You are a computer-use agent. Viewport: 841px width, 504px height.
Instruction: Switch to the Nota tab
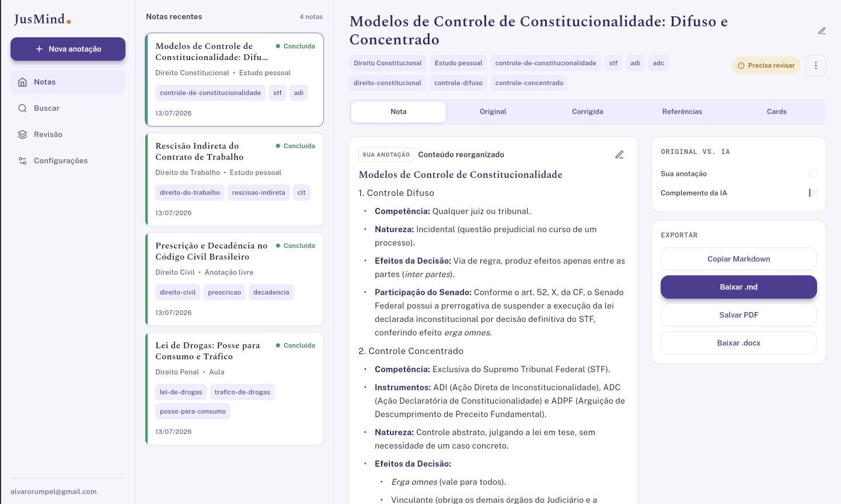399,112
